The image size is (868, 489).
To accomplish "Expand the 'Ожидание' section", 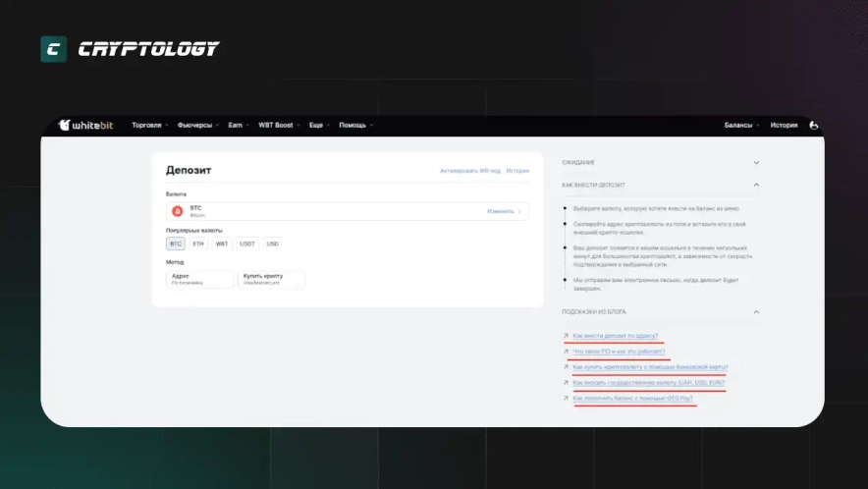I will click(x=756, y=162).
